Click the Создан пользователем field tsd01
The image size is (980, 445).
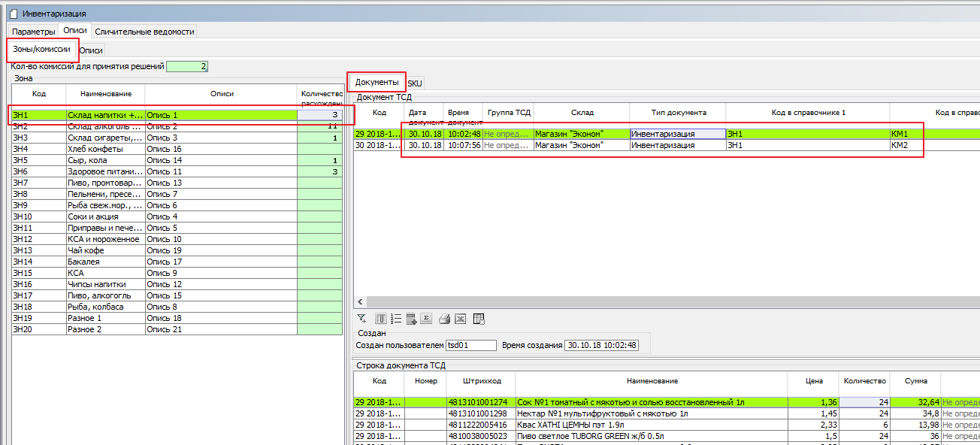pos(471,345)
